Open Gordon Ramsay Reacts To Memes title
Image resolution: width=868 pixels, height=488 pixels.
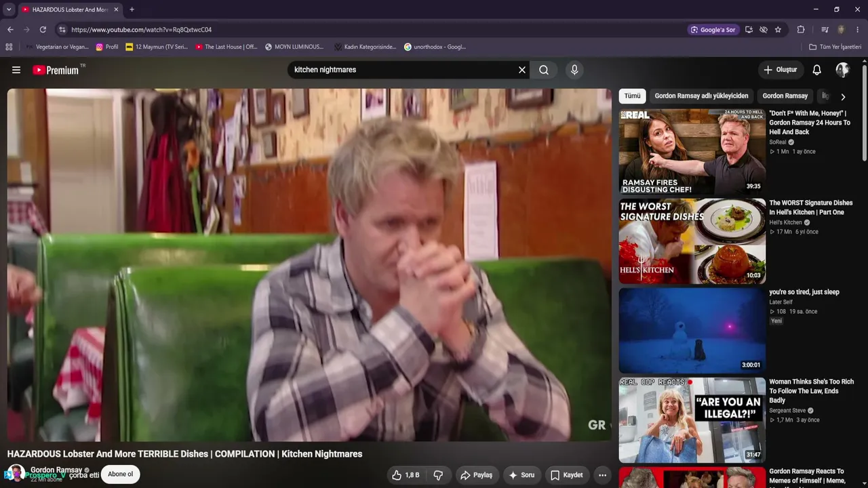click(807, 476)
